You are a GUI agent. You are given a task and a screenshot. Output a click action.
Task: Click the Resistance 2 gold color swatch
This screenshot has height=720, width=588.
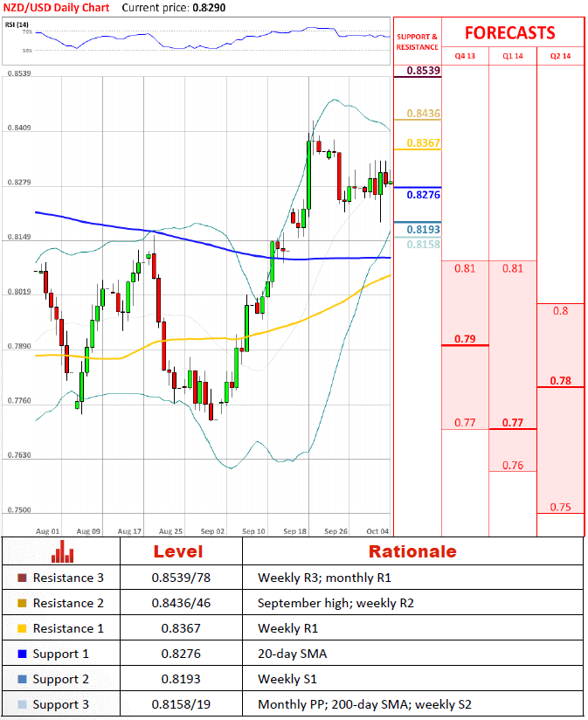(21, 604)
